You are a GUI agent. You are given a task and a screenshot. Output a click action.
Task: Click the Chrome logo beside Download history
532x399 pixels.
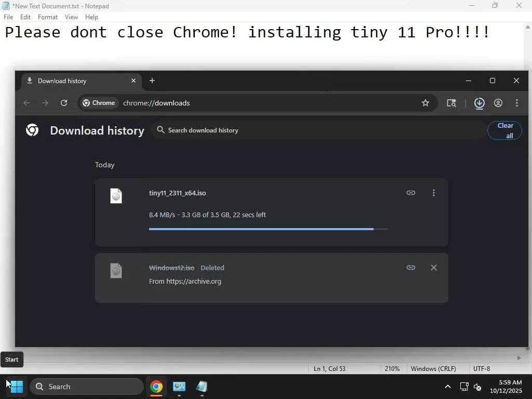tap(32, 130)
